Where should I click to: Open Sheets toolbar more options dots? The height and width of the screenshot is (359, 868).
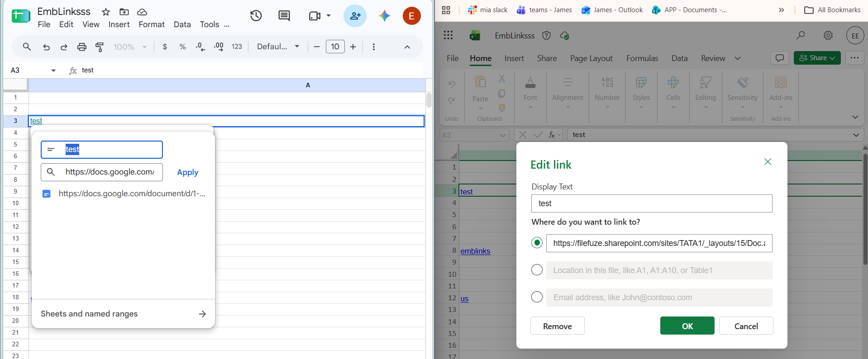pyautogui.click(x=374, y=47)
